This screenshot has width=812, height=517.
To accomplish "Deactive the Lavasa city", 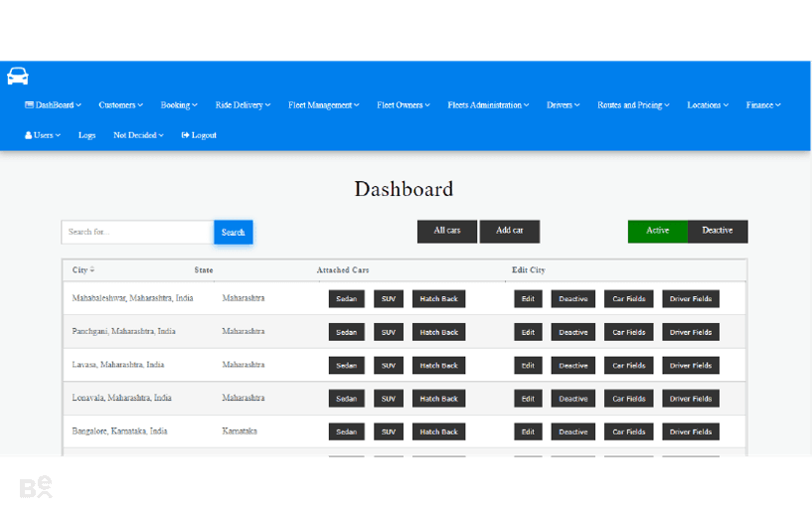I will coord(573,365).
